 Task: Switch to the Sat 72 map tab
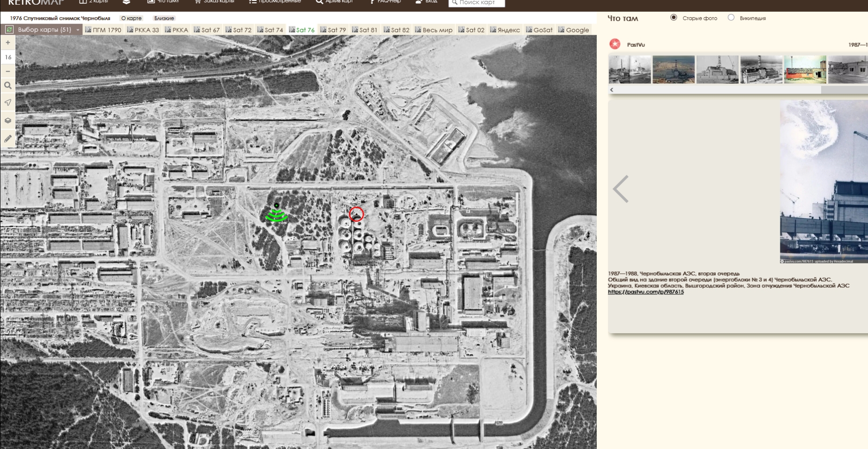pyautogui.click(x=238, y=30)
